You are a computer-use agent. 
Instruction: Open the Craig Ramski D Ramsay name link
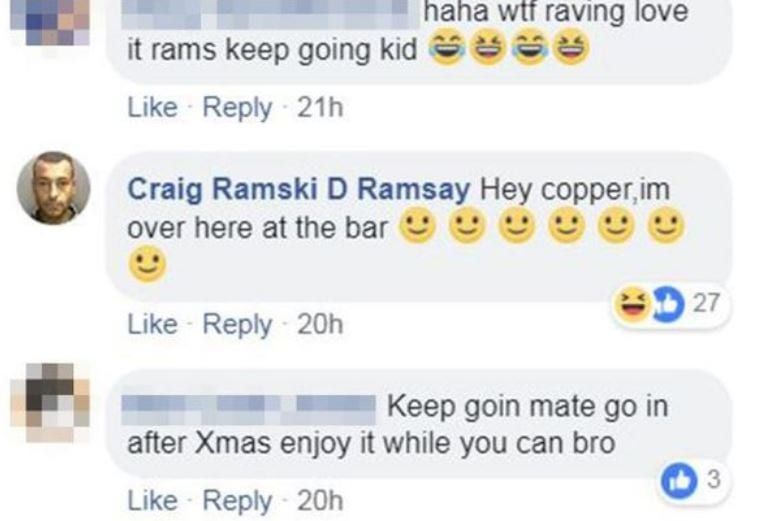pos(299,189)
